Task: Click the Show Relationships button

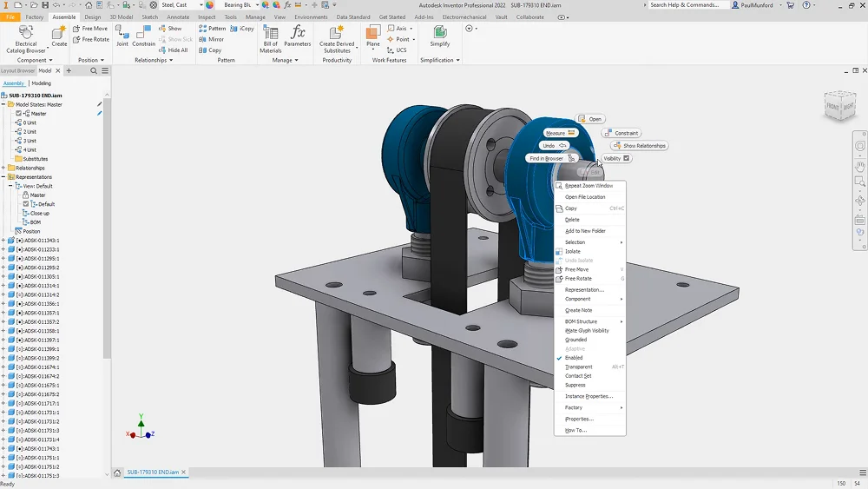Action: [x=639, y=146]
